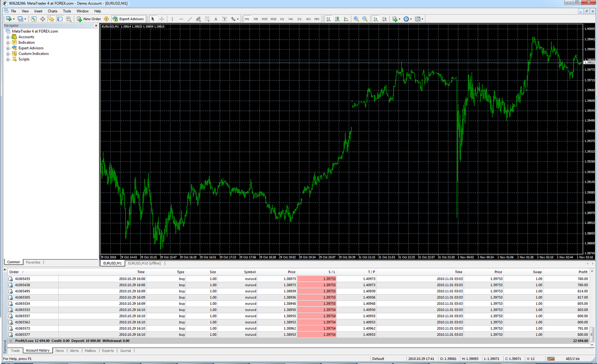This screenshot has width=597, height=364.
Task: Switch chart to W1 timeframe
Action: point(308,19)
